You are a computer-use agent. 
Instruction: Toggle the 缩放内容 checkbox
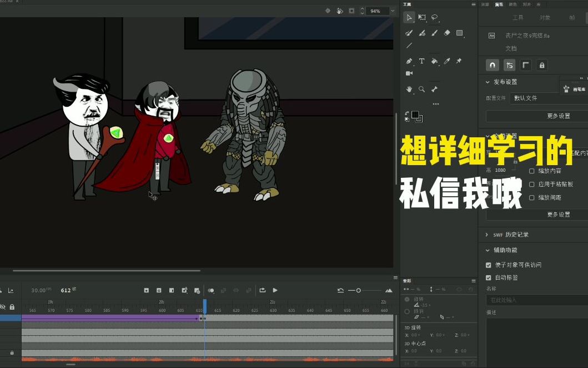pyautogui.click(x=531, y=171)
